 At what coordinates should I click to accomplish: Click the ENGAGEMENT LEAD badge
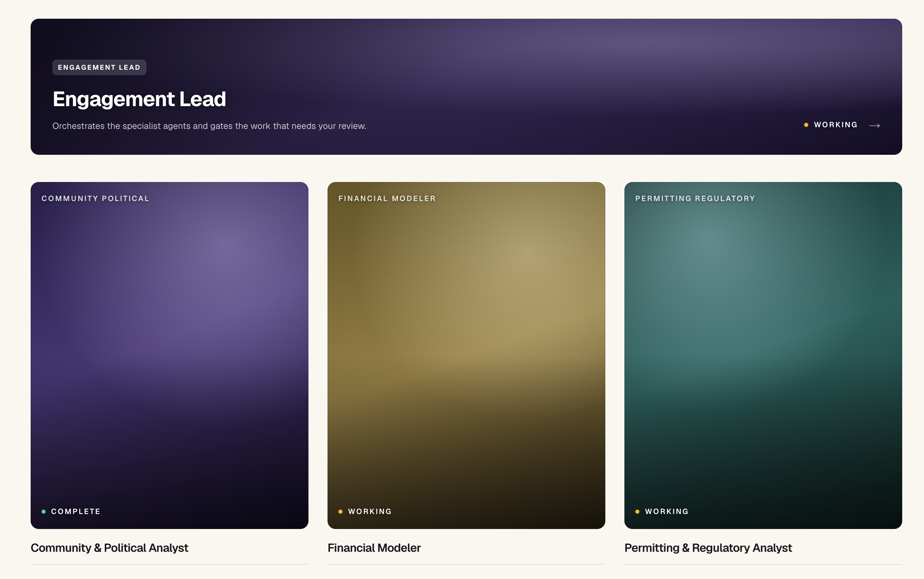tap(99, 67)
